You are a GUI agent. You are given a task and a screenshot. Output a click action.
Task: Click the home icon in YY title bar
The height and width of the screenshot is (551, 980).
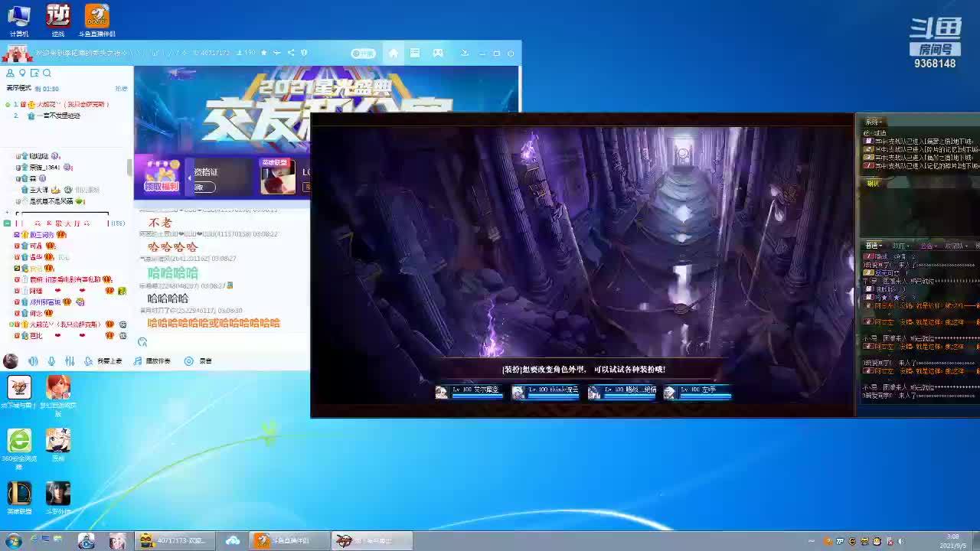pyautogui.click(x=393, y=53)
